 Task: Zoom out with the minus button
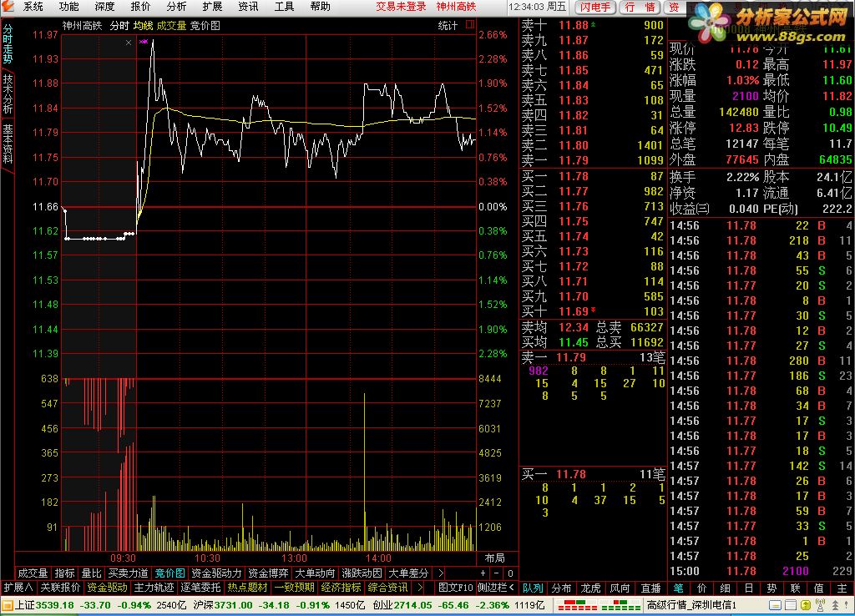click(496, 573)
